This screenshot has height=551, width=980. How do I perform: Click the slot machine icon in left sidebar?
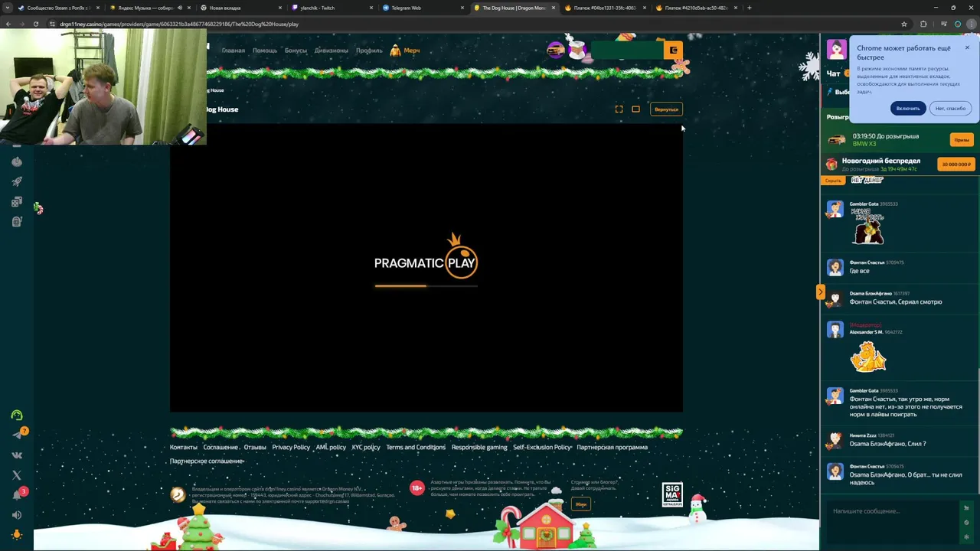(x=17, y=222)
